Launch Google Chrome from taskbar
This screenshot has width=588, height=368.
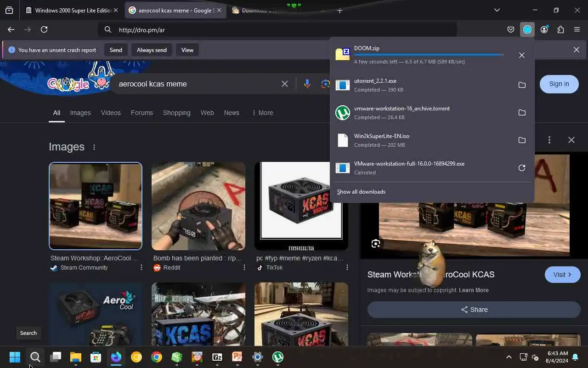[157, 357]
